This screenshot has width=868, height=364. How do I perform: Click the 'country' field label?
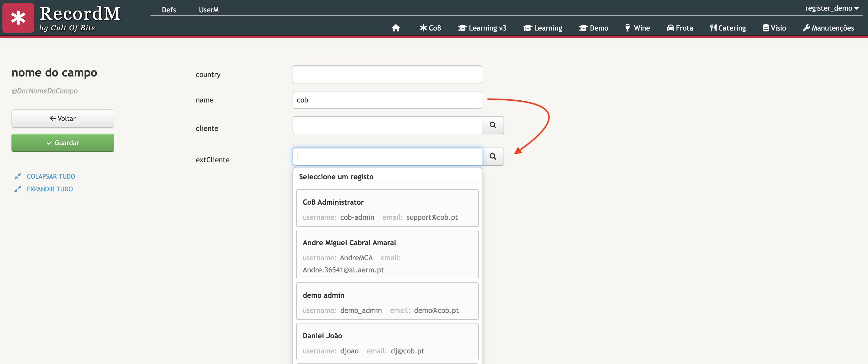[208, 74]
